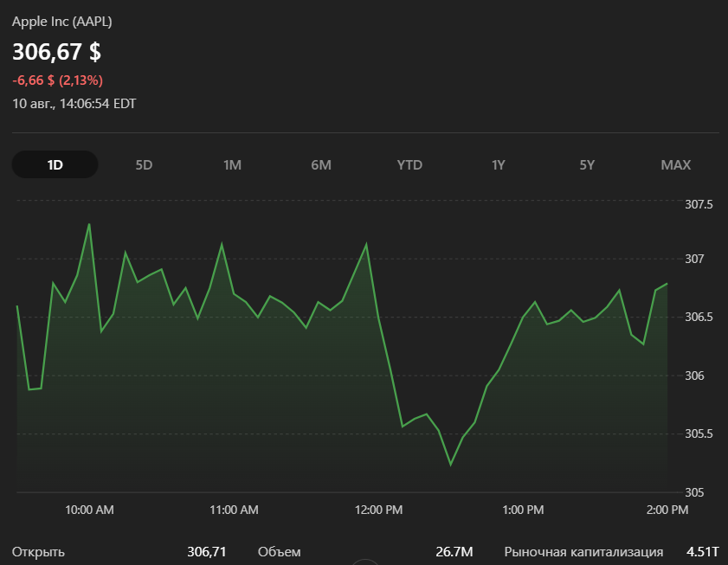Click the change -6,66 $ (2,13%)

click(x=57, y=80)
